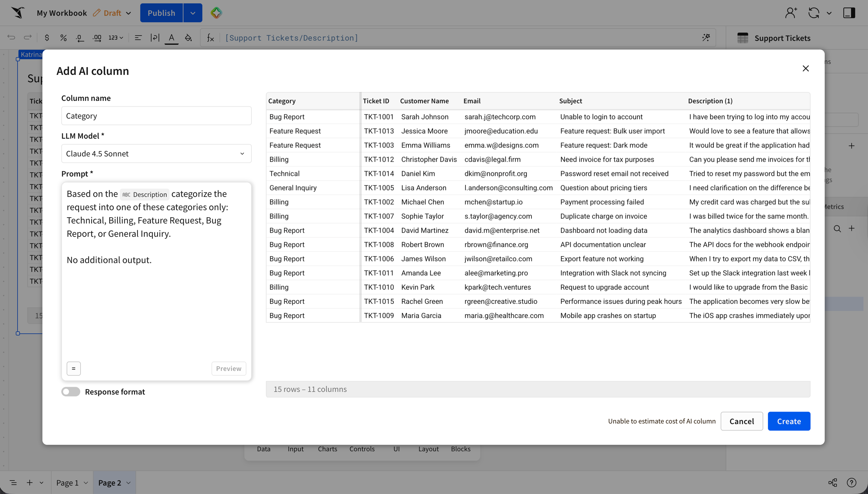Viewport: 868px width, 494px height.
Task: Insert formula with equals button in prompt
Action: [74, 368]
